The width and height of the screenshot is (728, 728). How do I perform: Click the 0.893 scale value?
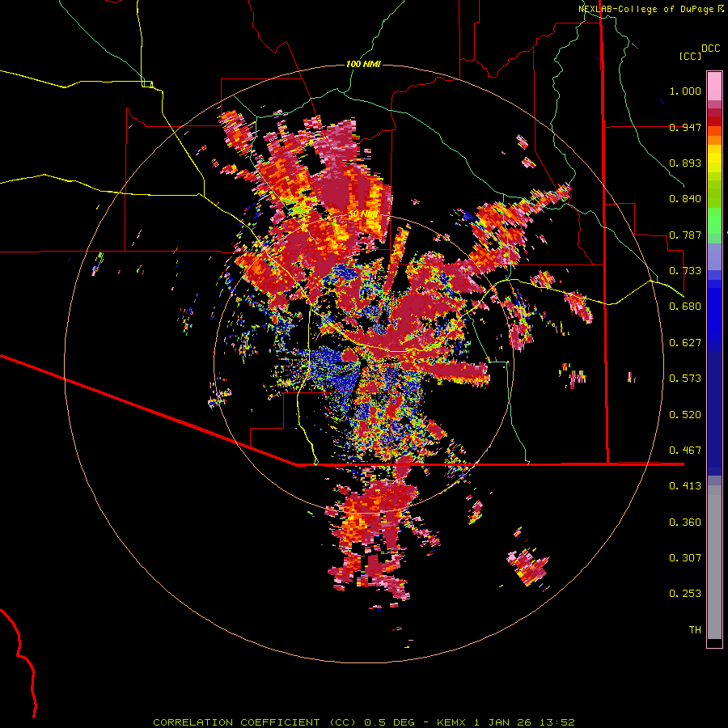point(685,163)
